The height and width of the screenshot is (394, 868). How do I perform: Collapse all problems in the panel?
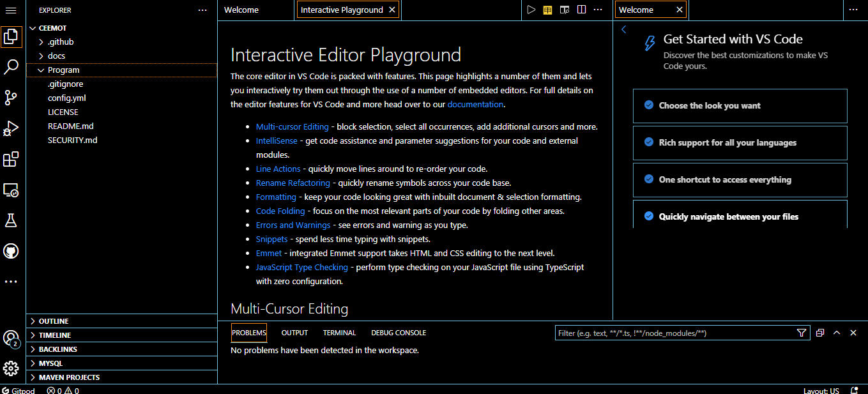pos(820,333)
